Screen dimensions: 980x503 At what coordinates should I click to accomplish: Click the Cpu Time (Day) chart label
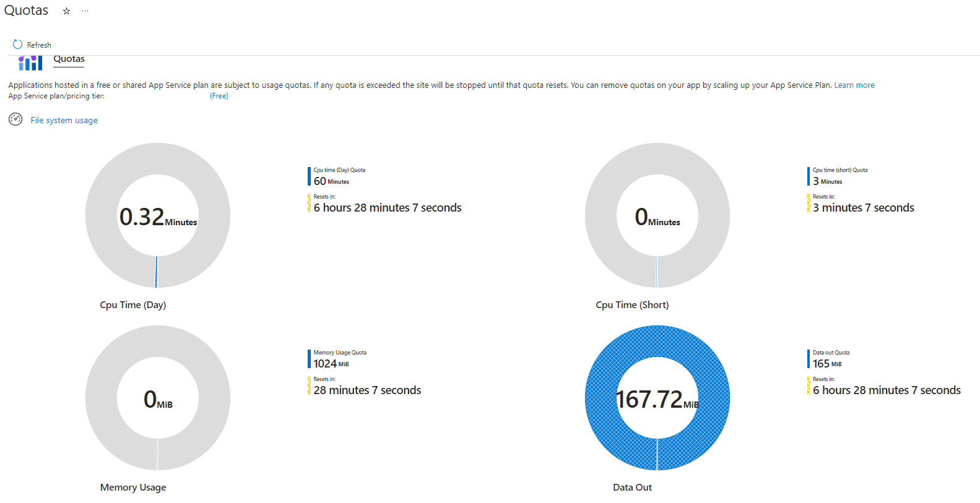pyautogui.click(x=133, y=305)
